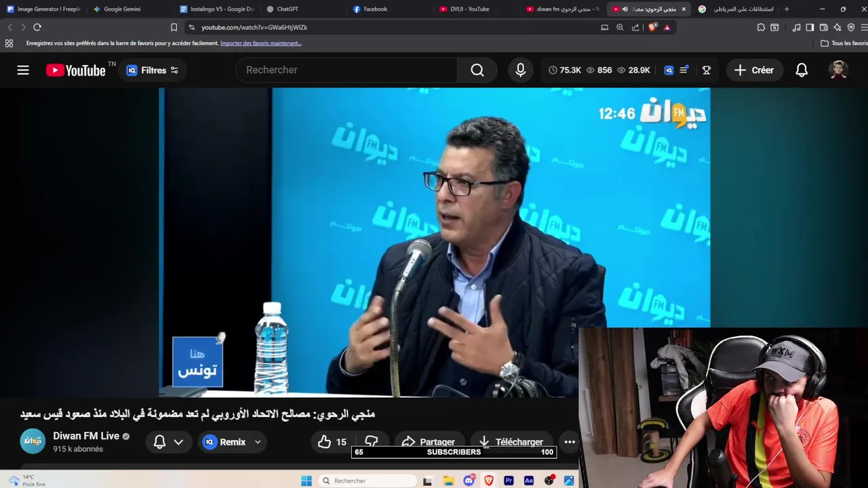Switch to the Google tab with Arabic title

[x=736, y=9]
